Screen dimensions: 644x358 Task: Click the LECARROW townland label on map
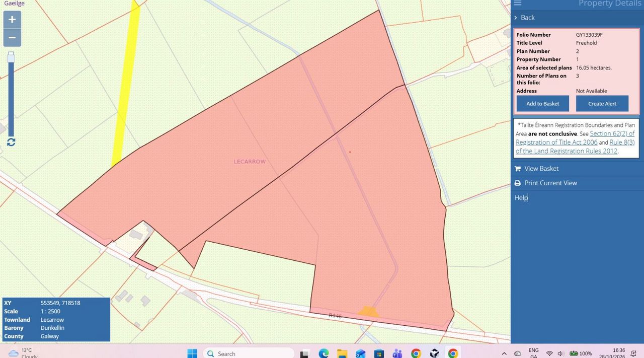[250, 162]
